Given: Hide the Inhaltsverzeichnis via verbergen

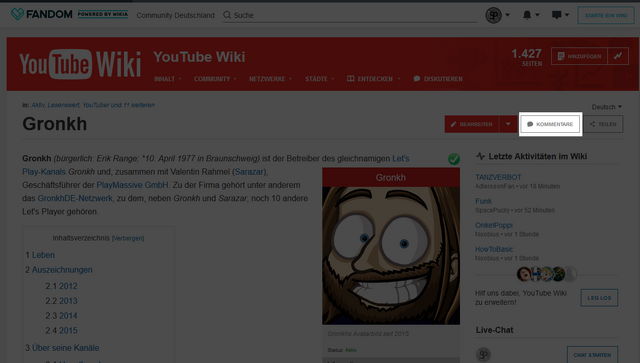Looking at the screenshot, I should (x=128, y=238).
